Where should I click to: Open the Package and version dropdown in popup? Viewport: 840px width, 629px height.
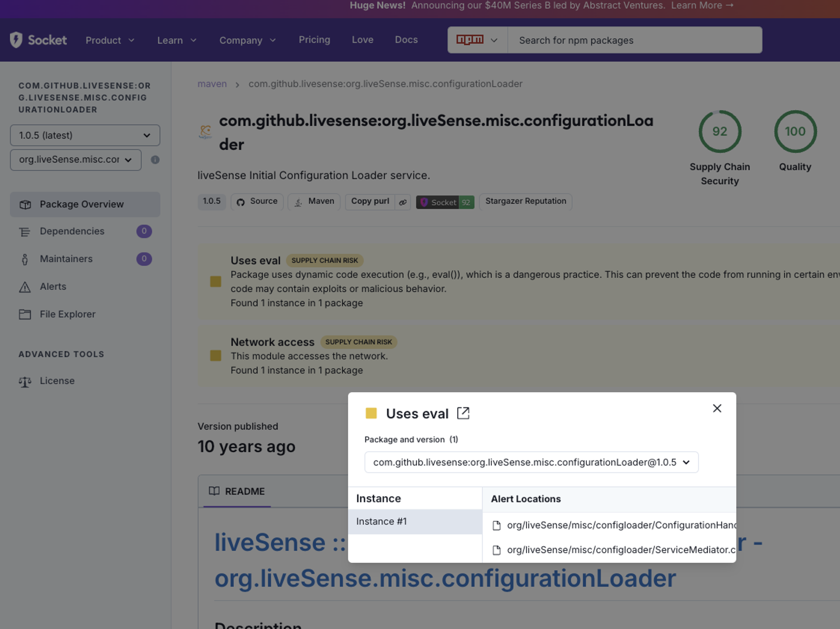point(531,463)
